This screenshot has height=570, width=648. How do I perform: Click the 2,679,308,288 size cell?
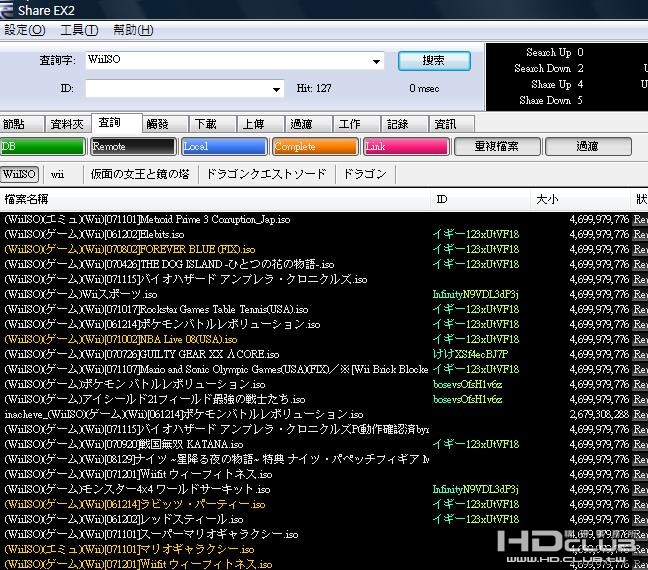click(x=599, y=414)
